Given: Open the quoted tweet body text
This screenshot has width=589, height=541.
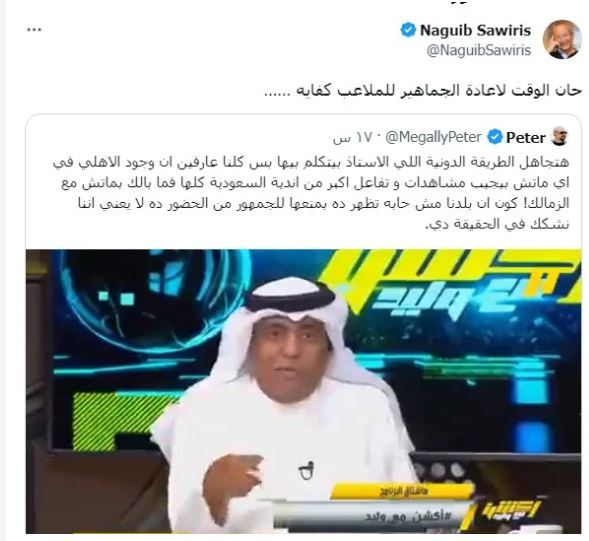Looking at the screenshot, I should tap(311, 193).
